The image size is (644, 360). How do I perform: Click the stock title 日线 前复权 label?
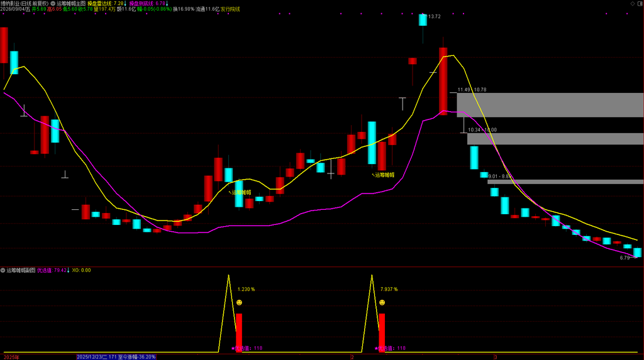pos(34,3)
